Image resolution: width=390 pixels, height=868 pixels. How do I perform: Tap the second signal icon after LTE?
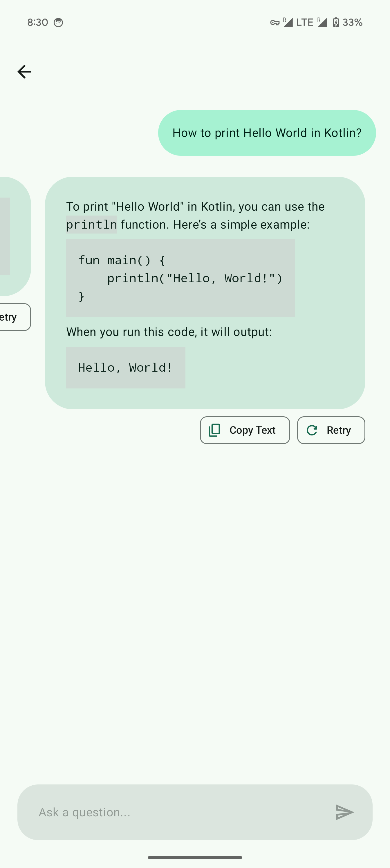(322, 22)
